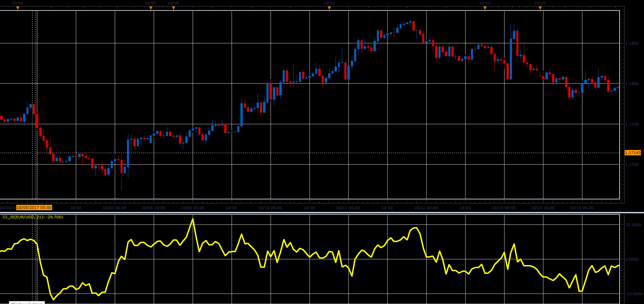
Task: Click the 1.1800 price axis label
Action: click(632, 84)
